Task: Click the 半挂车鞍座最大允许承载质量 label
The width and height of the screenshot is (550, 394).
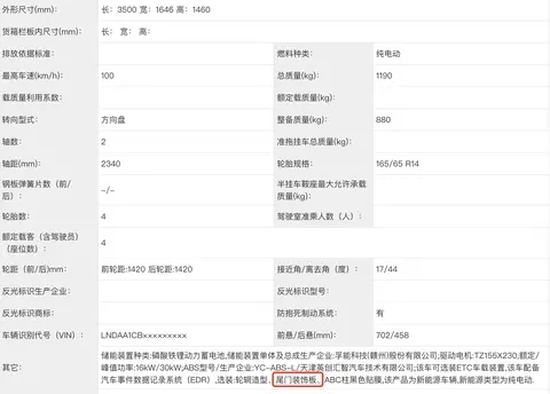Action: click(322, 190)
